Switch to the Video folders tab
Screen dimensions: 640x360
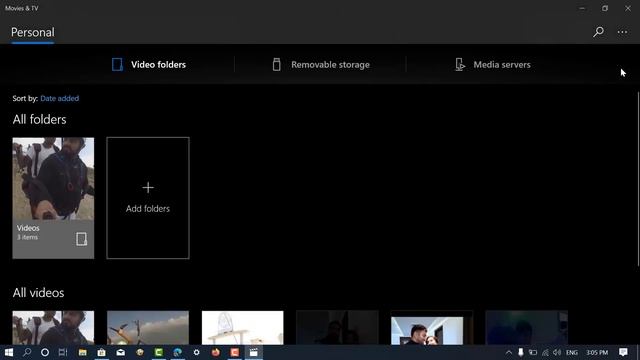point(149,64)
